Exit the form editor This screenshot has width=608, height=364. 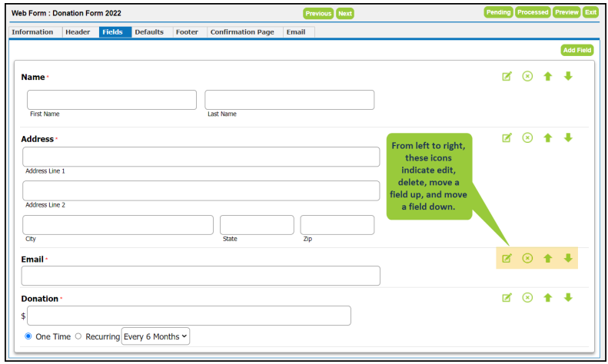(590, 12)
